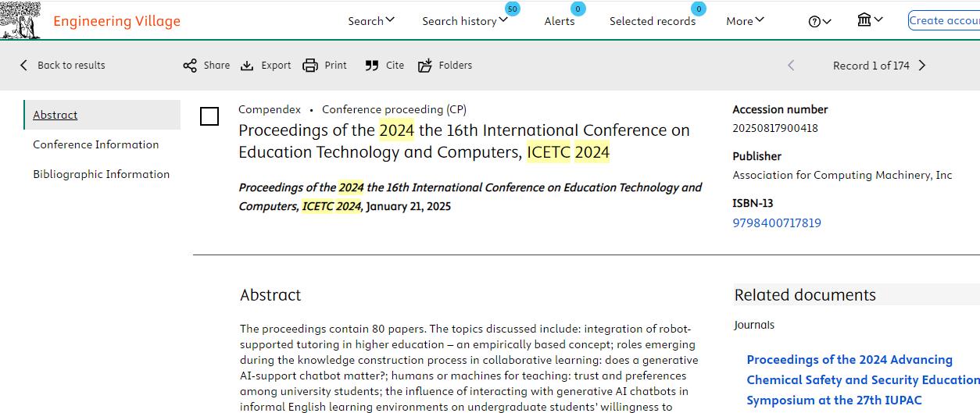Click the Create account button
980x413 pixels.
944,20
